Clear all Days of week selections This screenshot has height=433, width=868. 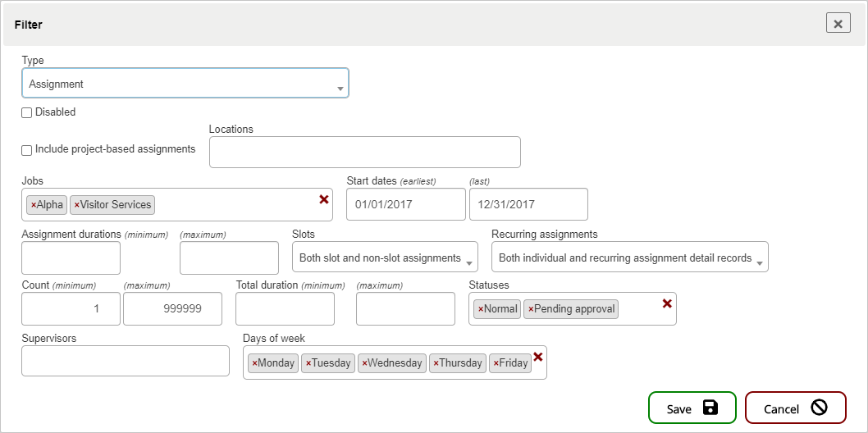[x=538, y=357]
